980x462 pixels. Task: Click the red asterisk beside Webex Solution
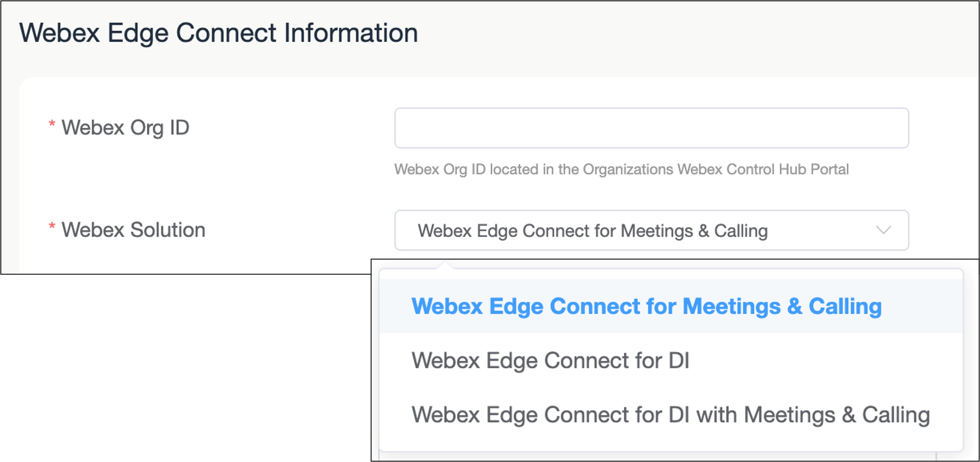(x=52, y=226)
